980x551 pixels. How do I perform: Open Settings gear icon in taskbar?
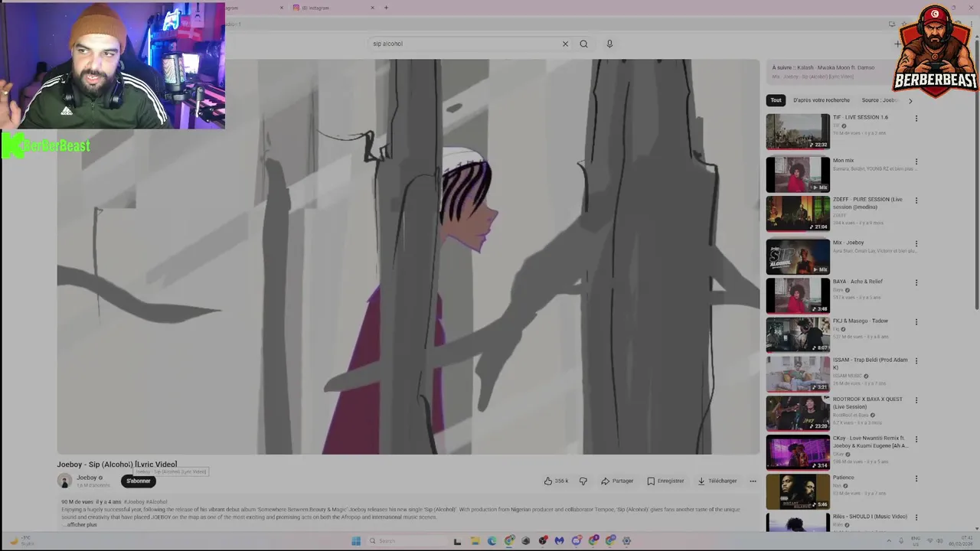tap(626, 541)
